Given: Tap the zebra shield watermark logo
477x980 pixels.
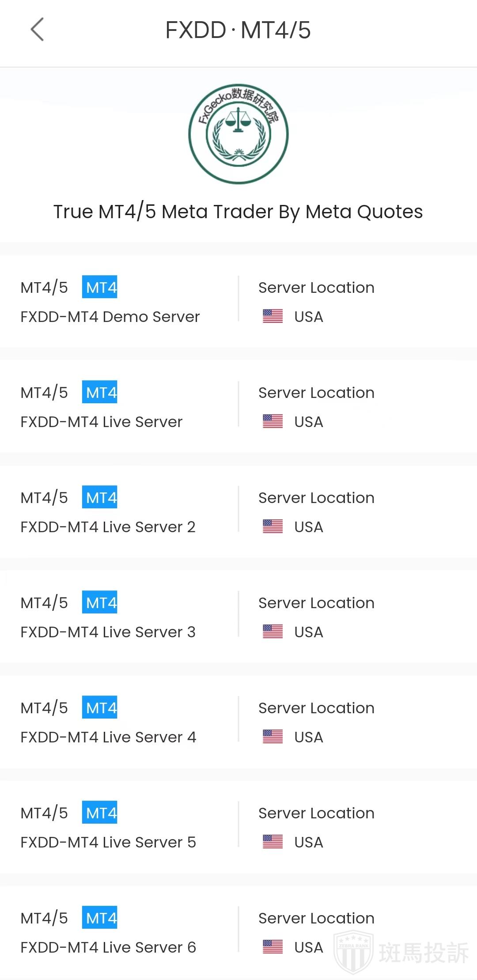Looking at the screenshot, I should (353, 951).
